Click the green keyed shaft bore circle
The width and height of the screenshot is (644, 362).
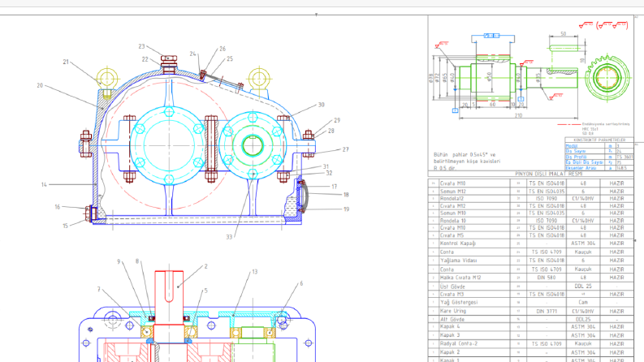(253, 145)
